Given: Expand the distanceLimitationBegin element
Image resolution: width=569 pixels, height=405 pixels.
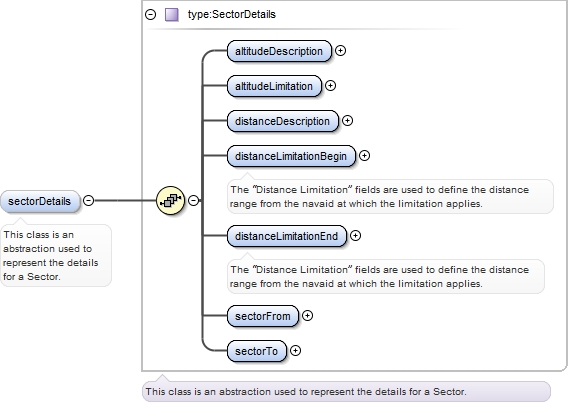Looking at the screenshot, I should coord(364,156).
